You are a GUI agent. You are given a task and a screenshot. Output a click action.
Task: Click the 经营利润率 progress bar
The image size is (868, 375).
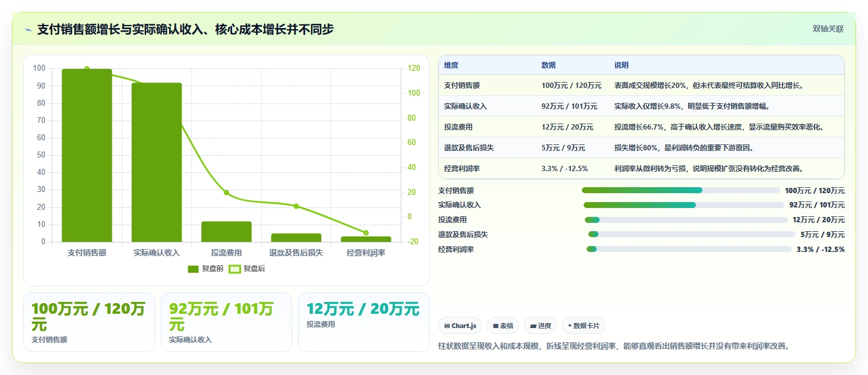(x=689, y=250)
